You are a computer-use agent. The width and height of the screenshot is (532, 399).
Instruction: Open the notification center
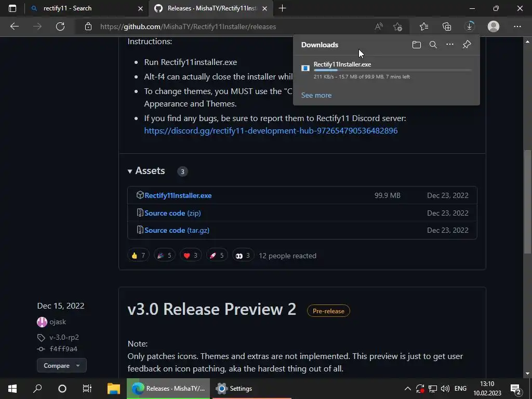(516, 389)
